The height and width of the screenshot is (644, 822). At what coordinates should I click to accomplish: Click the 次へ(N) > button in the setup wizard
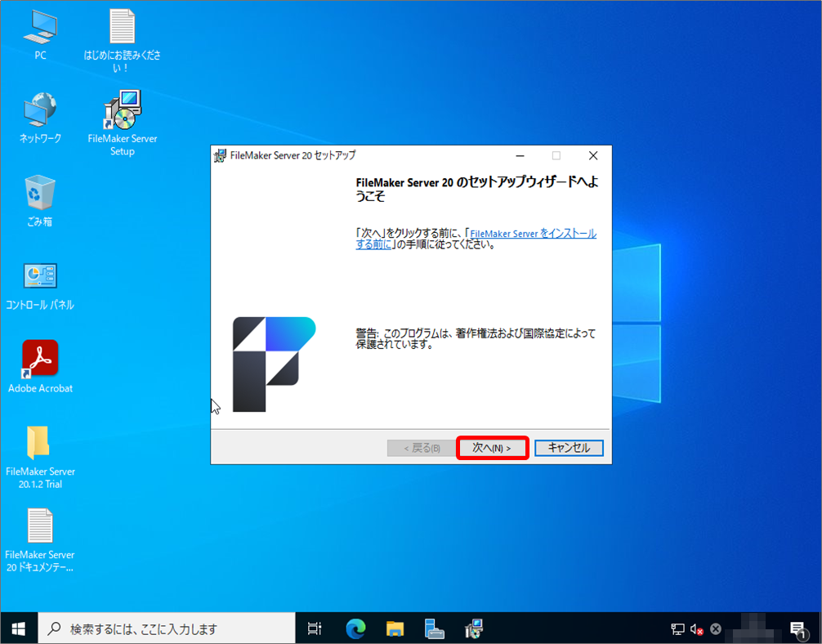pos(492,448)
